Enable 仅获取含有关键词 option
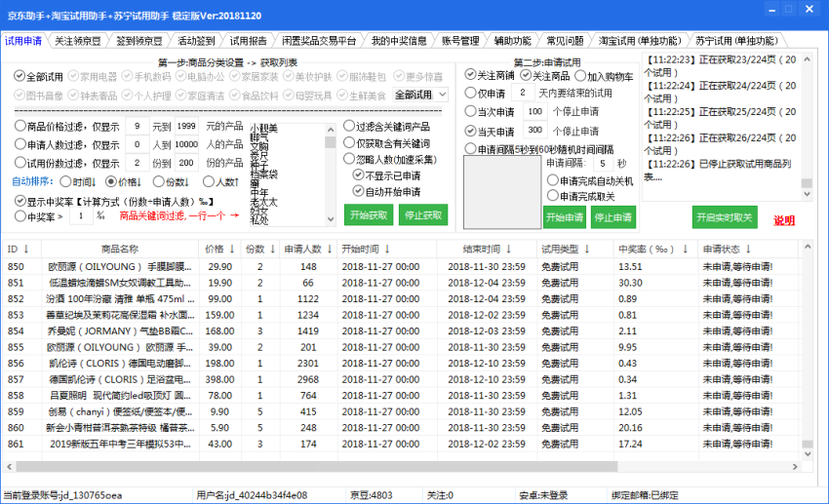 tap(349, 142)
